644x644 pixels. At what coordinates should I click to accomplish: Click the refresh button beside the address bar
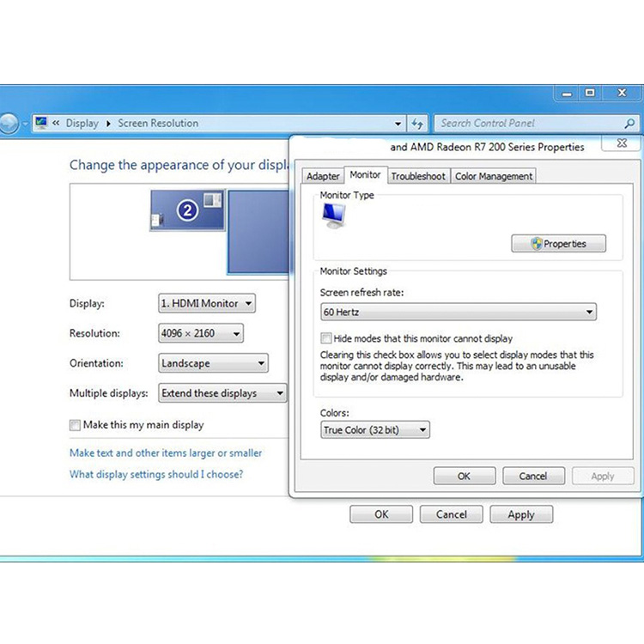(x=418, y=123)
